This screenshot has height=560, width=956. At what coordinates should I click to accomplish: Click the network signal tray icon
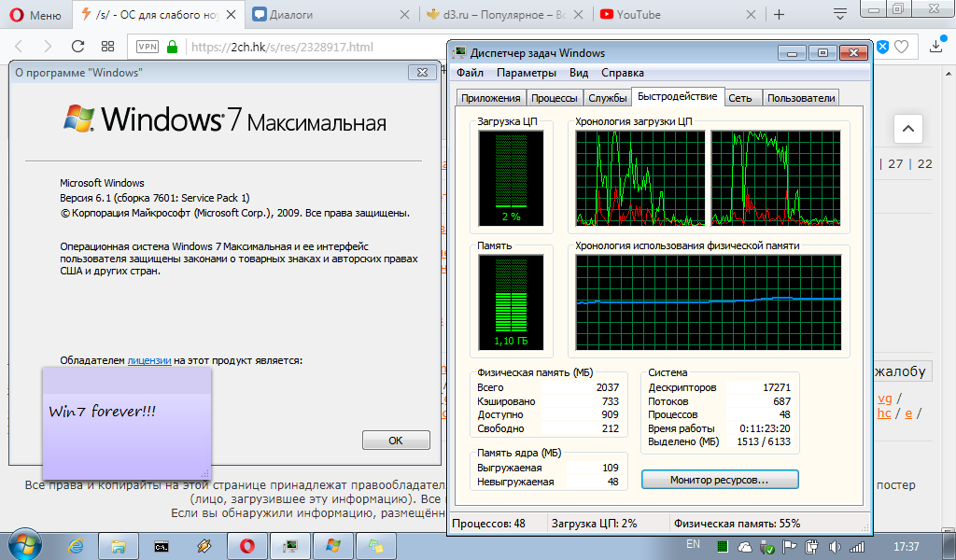[x=857, y=547]
